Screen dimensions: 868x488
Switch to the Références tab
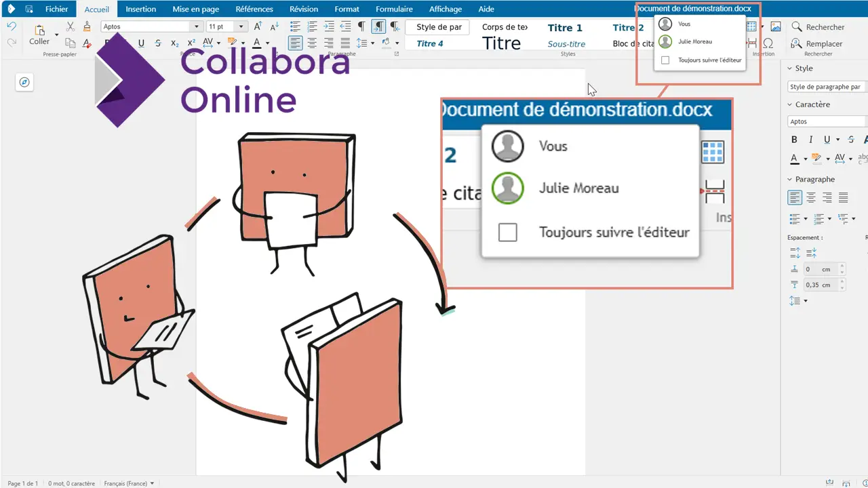point(254,9)
